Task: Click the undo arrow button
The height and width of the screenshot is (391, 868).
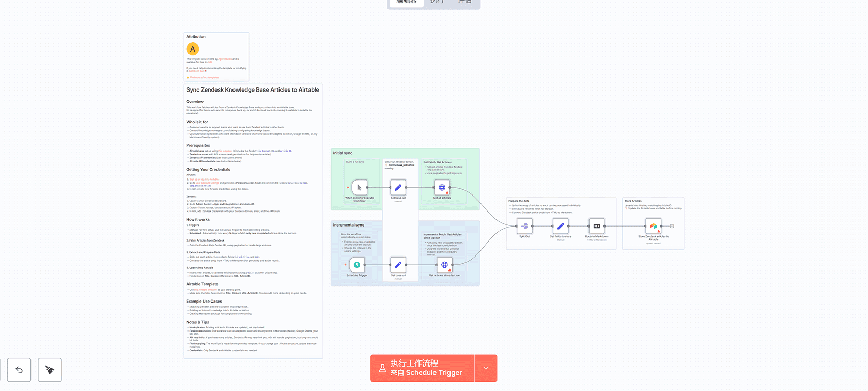Action: pos(19,370)
